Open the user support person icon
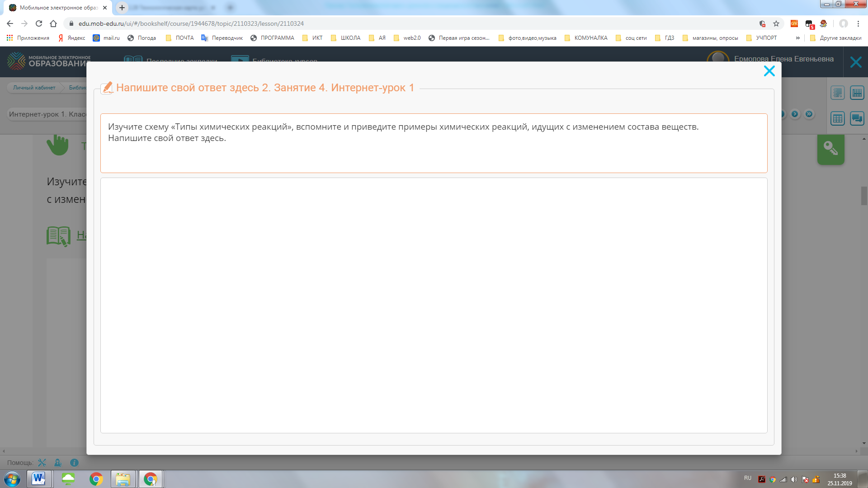The width and height of the screenshot is (868, 488). (x=58, y=463)
